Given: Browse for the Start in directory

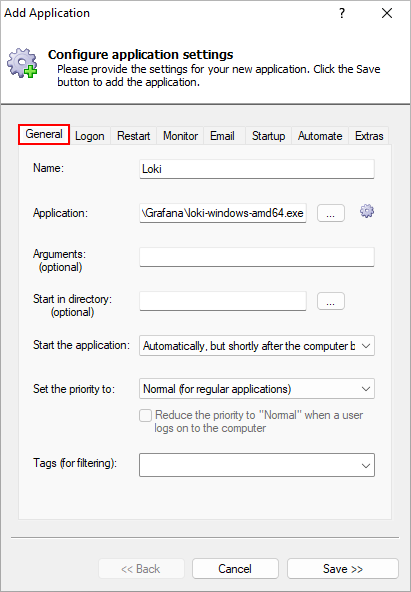Looking at the screenshot, I should (331, 301).
